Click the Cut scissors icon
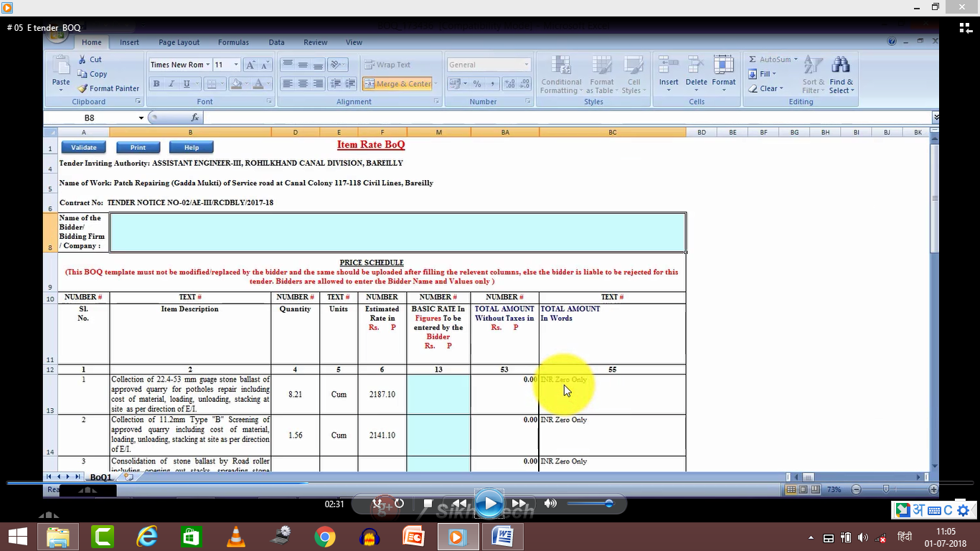980x551 pixels. tap(82, 60)
